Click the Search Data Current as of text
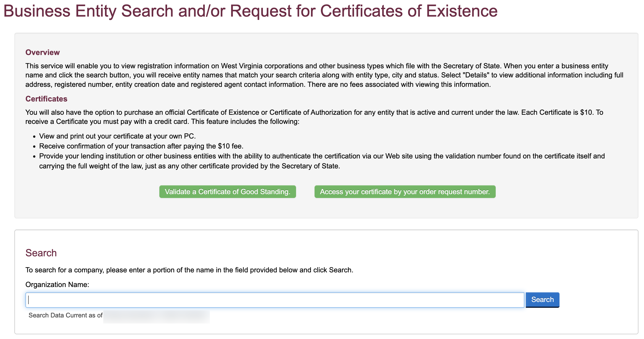The height and width of the screenshot is (339, 644). pos(65,315)
